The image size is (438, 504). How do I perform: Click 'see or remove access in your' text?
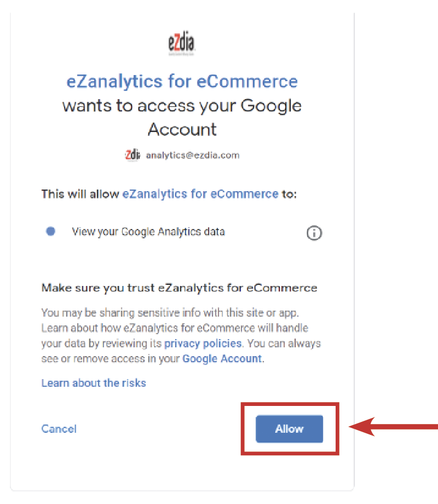[110, 358]
